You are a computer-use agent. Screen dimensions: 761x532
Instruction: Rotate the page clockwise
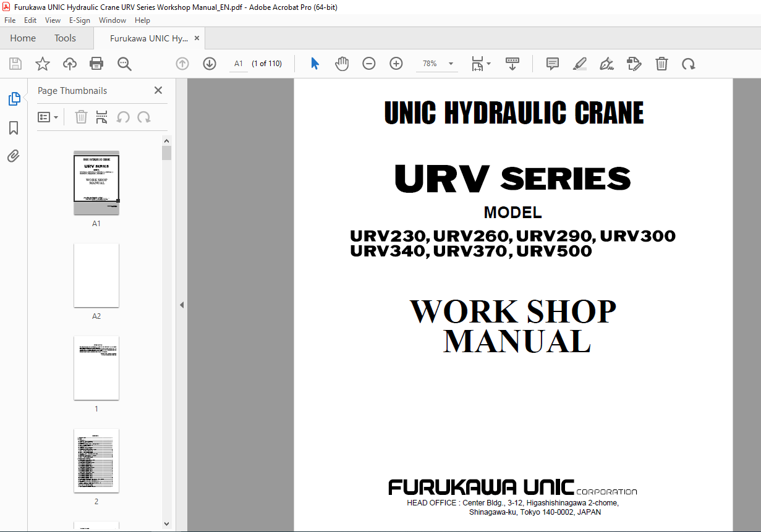(x=688, y=64)
